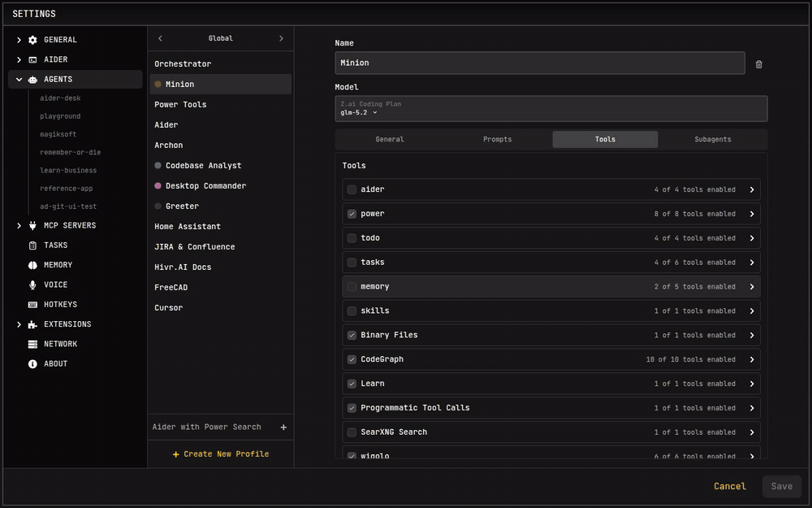Open the Orchestrator profile
812x508 pixels.
pos(221,63)
